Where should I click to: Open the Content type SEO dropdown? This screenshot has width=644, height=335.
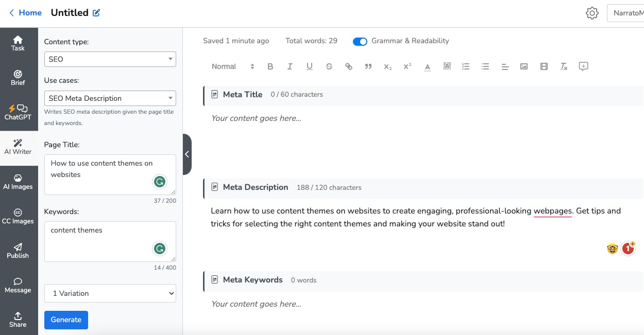tap(110, 59)
